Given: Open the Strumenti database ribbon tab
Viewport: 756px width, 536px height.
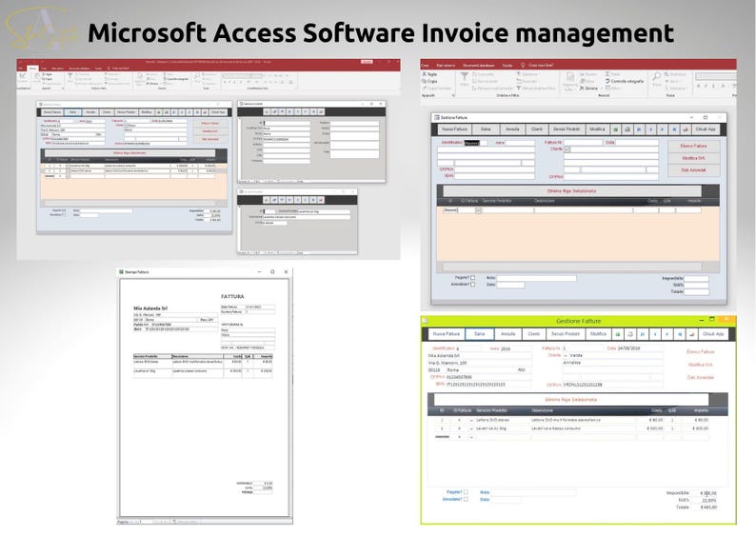Looking at the screenshot, I should click(479, 65).
